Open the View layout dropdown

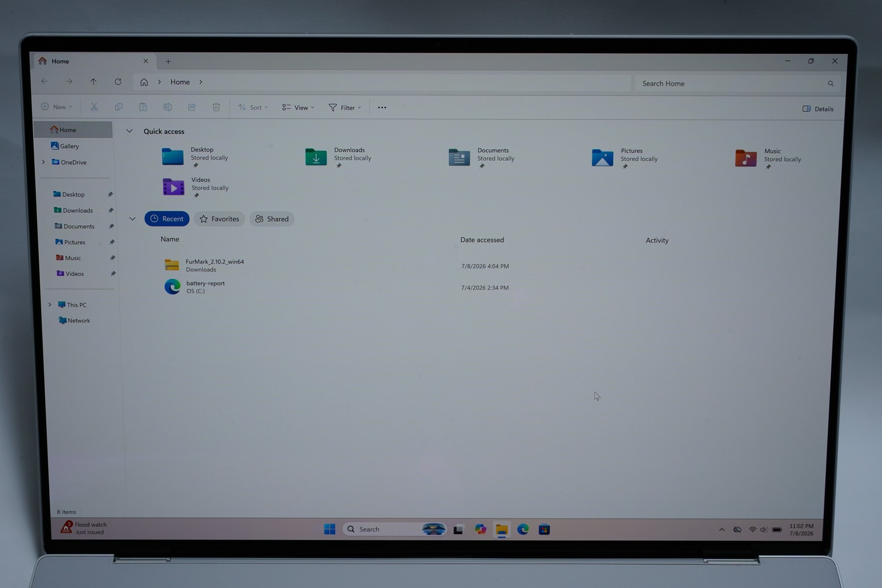298,107
